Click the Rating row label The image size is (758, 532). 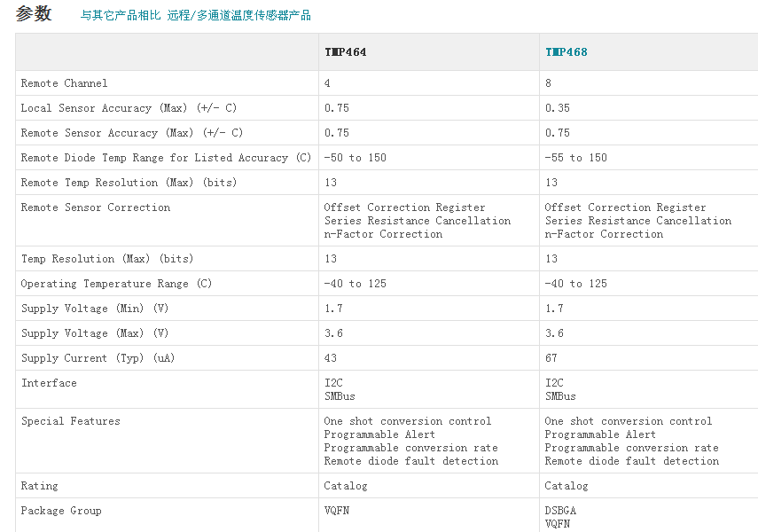39,486
